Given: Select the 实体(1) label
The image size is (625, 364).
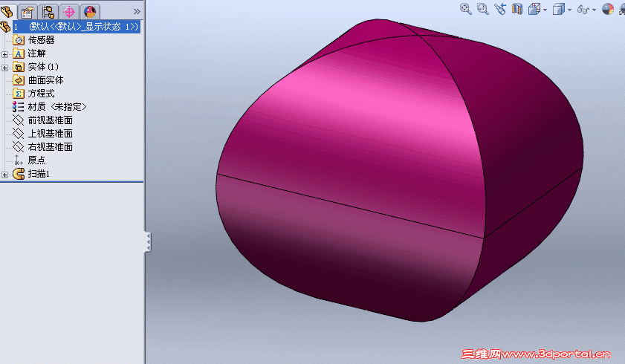Looking at the screenshot, I should (x=43, y=67).
